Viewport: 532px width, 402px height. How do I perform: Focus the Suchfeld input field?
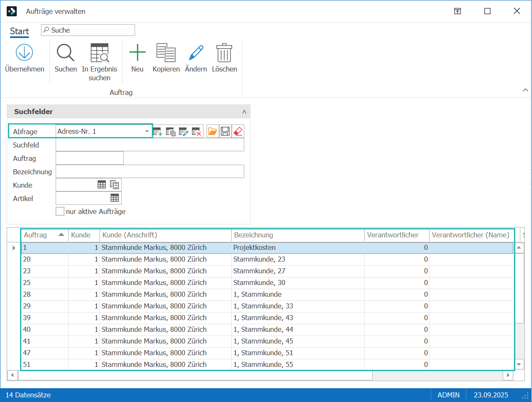click(x=150, y=145)
